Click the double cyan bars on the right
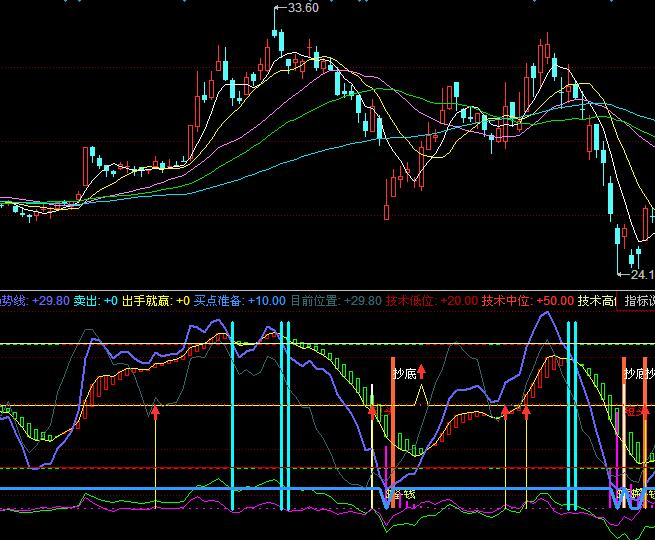Viewport: 655px width, 540px height. coord(571,415)
